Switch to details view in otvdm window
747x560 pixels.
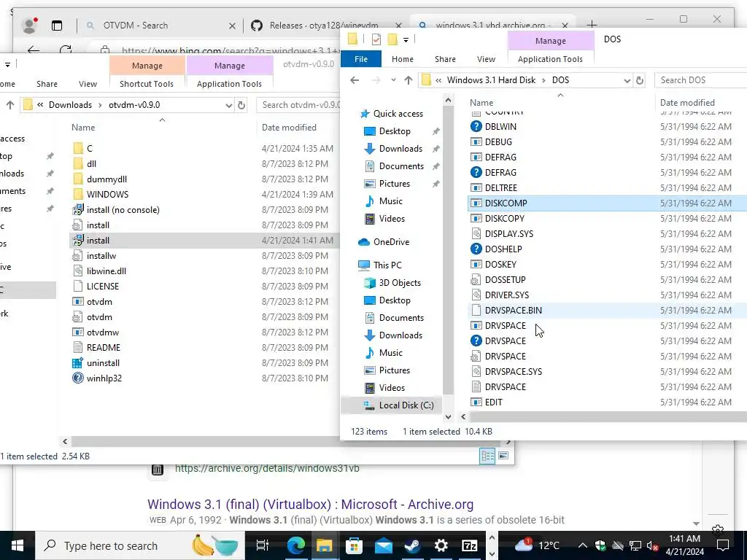click(x=488, y=456)
